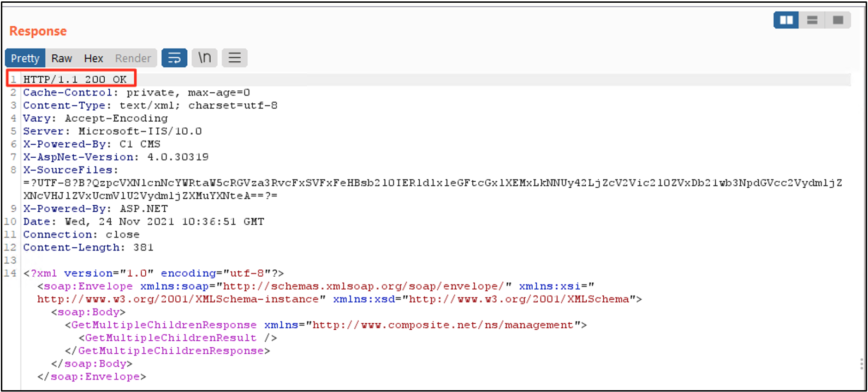
Task: Click the closing soap:Body tag
Action: (92, 363)
